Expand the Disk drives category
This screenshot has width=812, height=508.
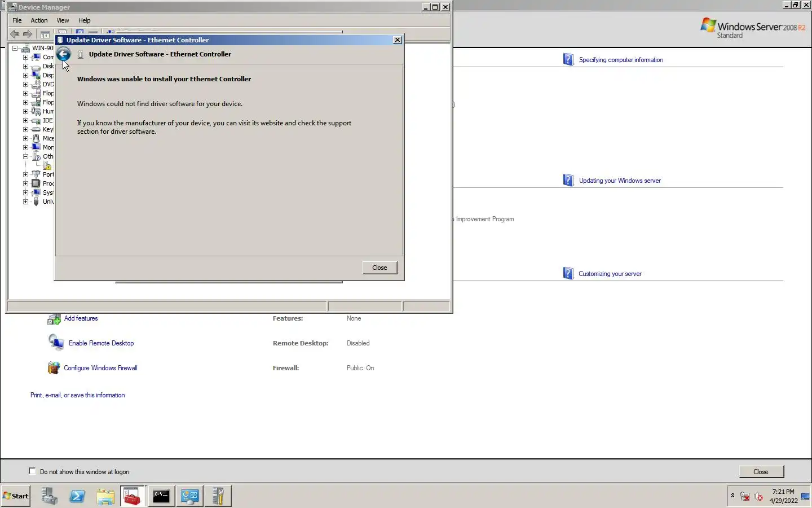pyautogui.click(x=25, y=66)
